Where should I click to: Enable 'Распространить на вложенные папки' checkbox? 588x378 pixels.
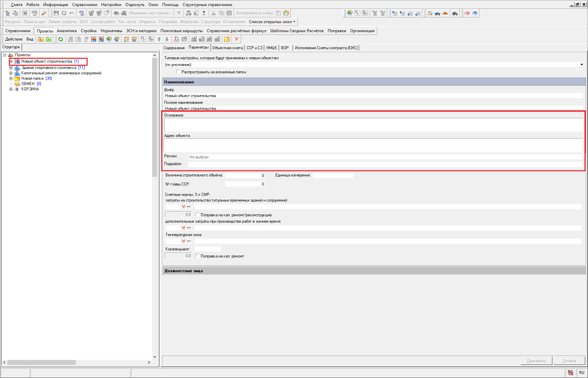[x=178, y=72]
